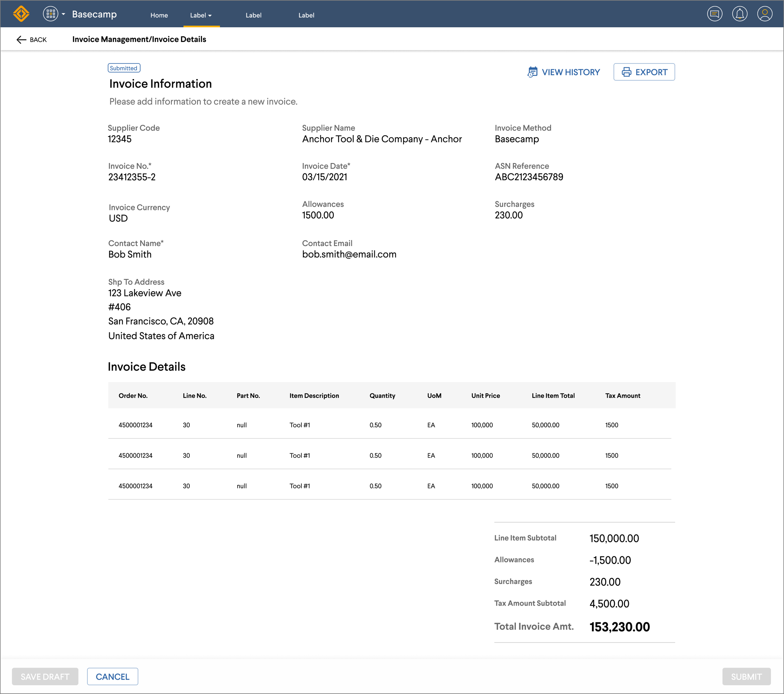Click the contact email bob.smith@email.com

tap(349, 254)
